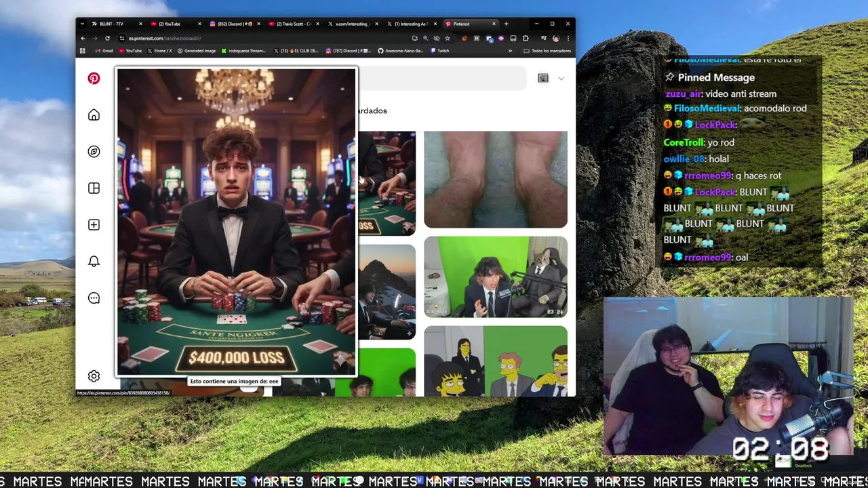Click the browser back arrow

[83, 38]
